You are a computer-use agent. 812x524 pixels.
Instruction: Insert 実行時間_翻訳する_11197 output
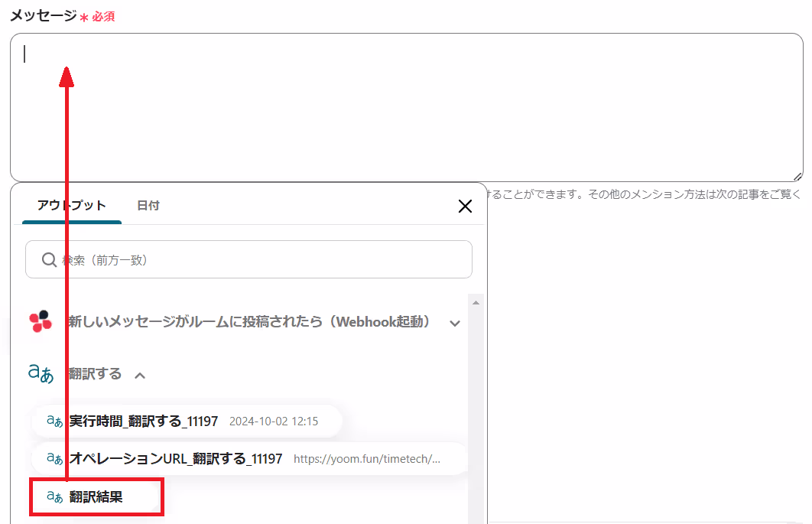click(x=187, y=421)
